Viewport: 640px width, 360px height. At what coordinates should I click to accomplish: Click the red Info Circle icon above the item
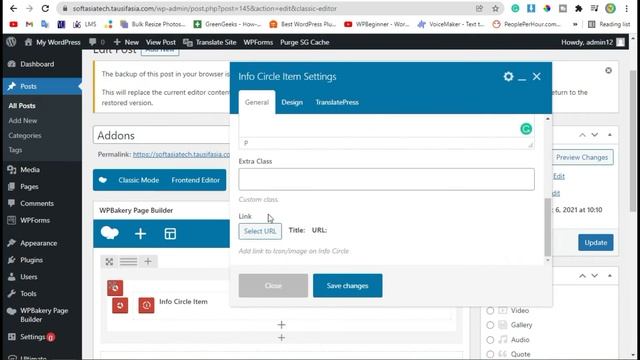115,288
